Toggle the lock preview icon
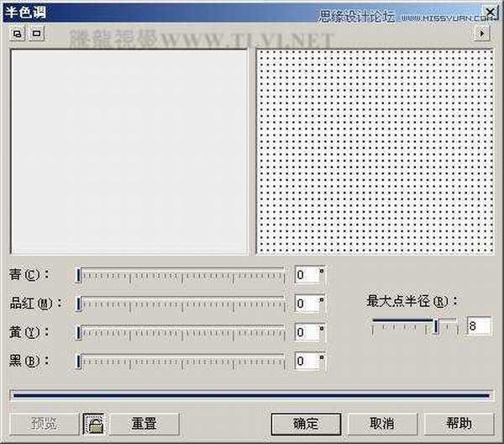This screenshot has height=444, width=504. point(93,423)
